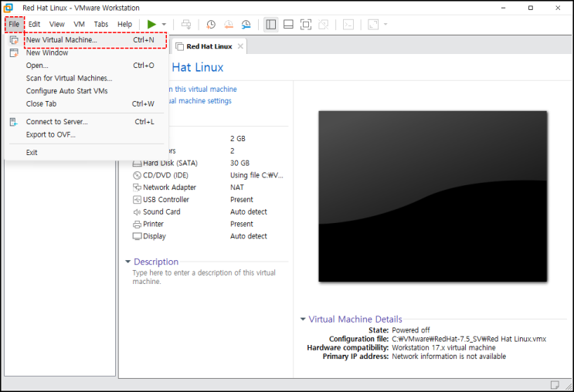
Task: Choose New Window from File menu
Action: click(x=86, y=52)
